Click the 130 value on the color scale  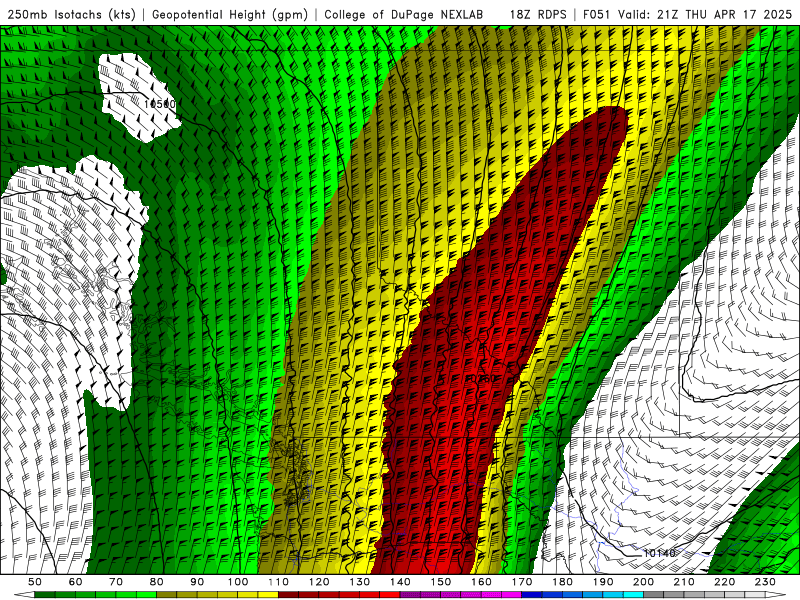360,582
